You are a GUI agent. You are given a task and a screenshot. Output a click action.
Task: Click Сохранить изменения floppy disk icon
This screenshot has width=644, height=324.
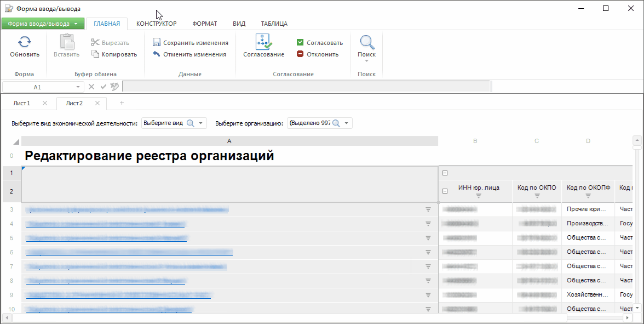coord(157,43)
